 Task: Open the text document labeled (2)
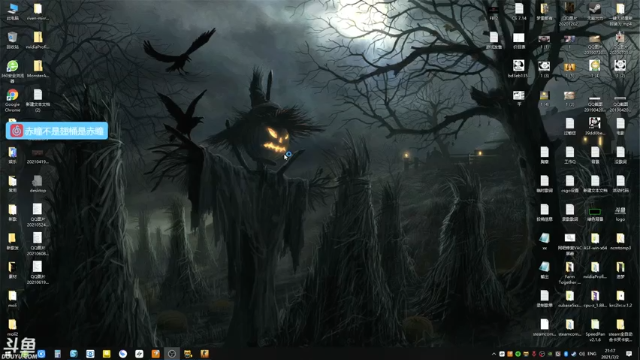tap(38, 100)
